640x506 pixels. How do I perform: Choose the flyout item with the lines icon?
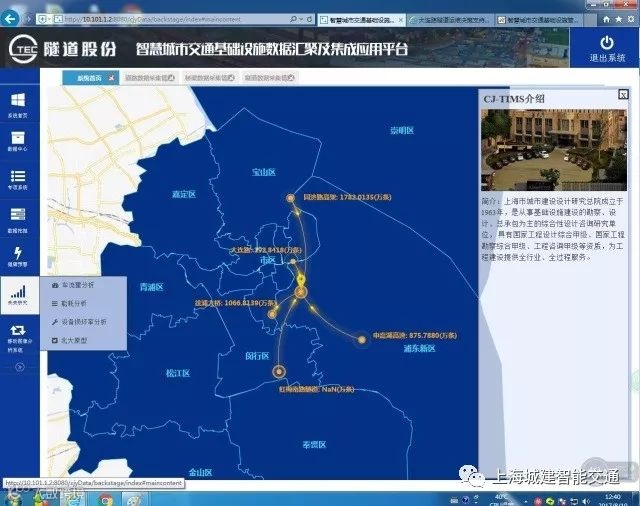tap(69, 303)
